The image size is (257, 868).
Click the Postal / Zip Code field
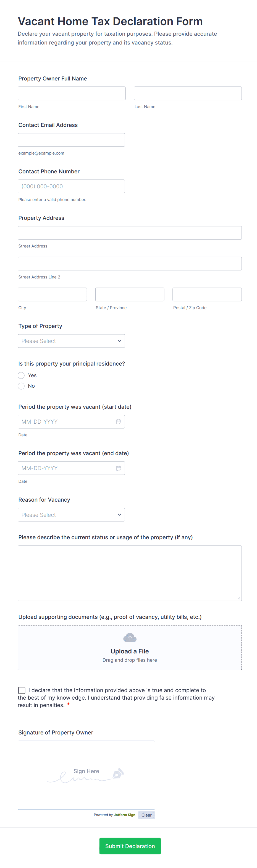coord(207,294)
